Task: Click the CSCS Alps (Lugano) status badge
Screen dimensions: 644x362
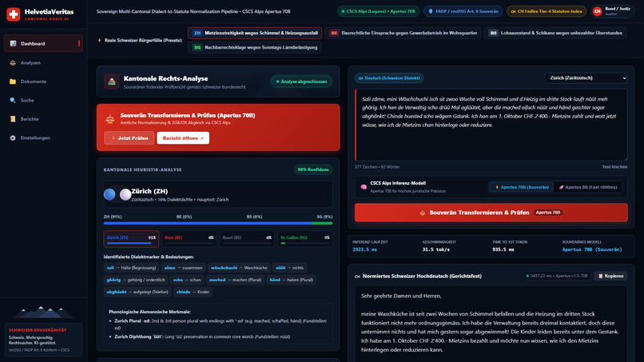Action: pos(378,11)
